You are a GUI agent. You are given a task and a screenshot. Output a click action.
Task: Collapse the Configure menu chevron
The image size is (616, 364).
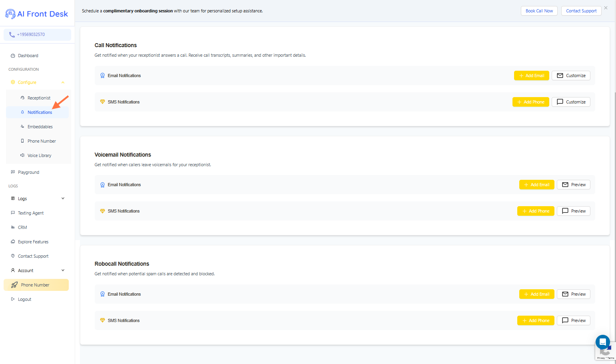point(63,82)
